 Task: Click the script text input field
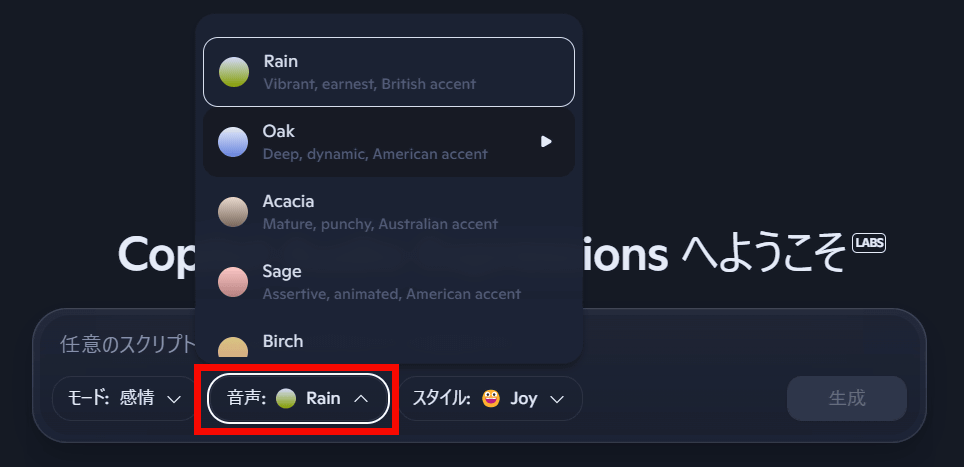(x=120, y=344)
